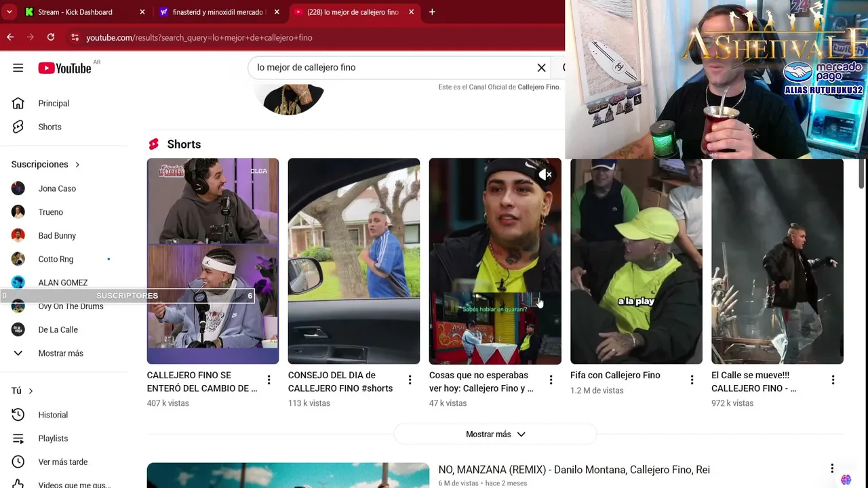The width and height of the screenshot is (868, 488).
Task: Play the El Calle se mueve thumbnail
Action: (777, 261)
